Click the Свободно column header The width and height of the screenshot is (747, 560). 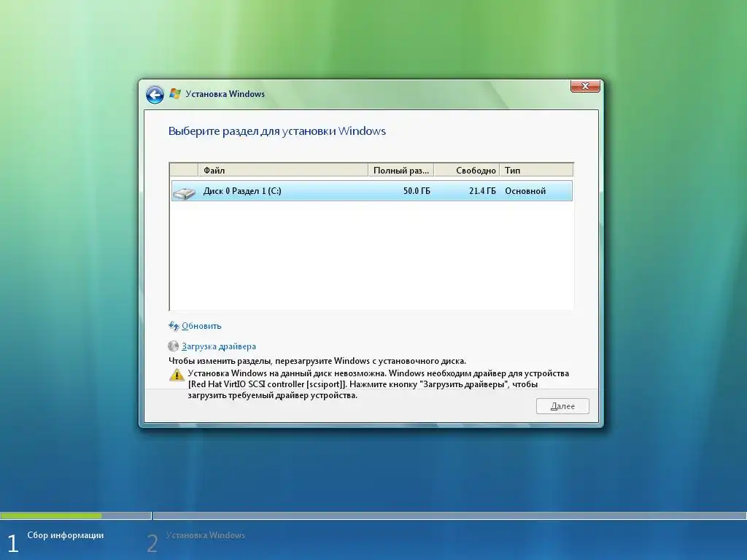tap(466, 170)
